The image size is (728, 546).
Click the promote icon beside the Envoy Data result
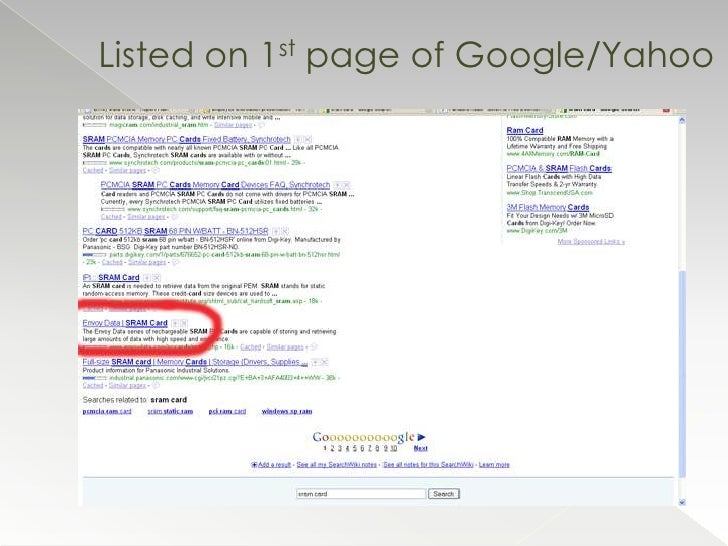tap(175, 323)
